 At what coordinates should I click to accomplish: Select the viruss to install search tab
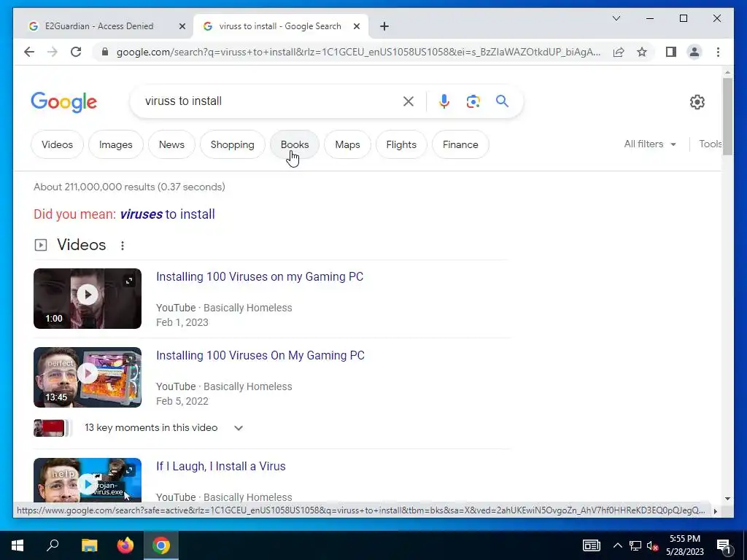[280, 26]
